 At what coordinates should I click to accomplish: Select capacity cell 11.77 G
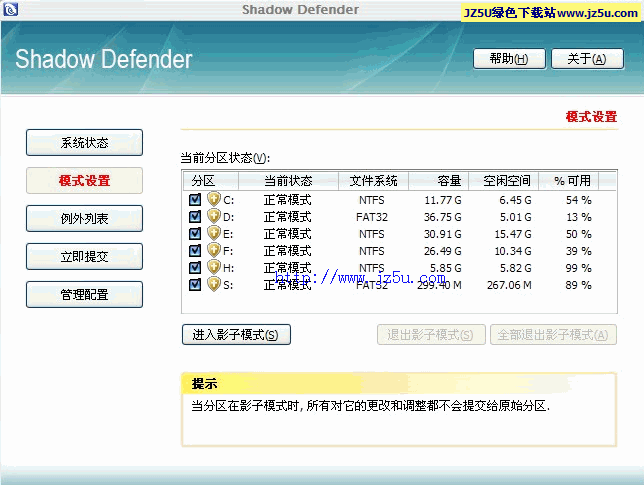[443, 200]
